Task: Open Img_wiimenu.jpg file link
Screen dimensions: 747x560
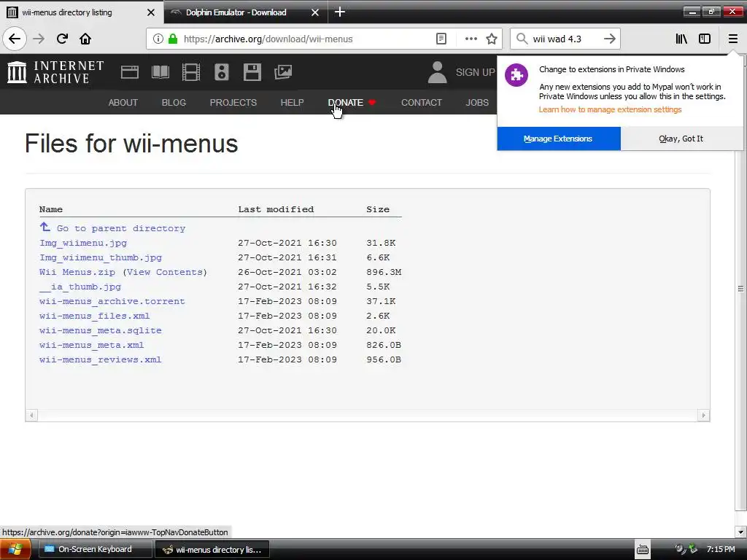Action: click(83, 243)
